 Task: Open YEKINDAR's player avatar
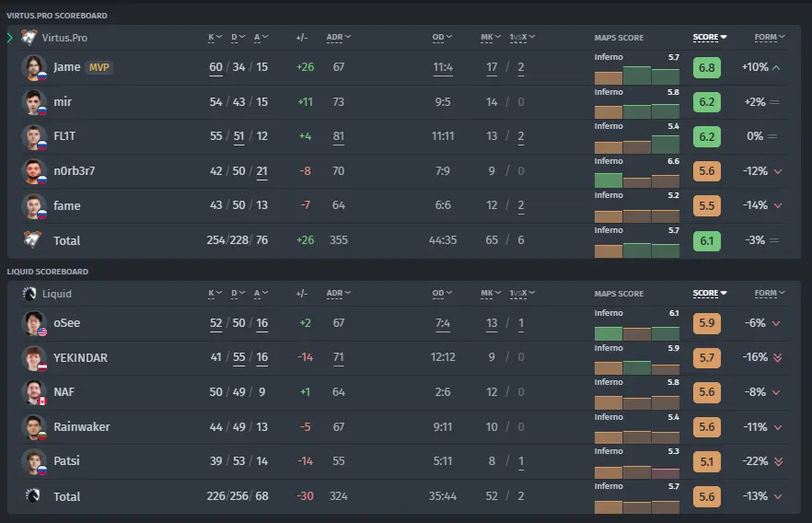point(34,358)
